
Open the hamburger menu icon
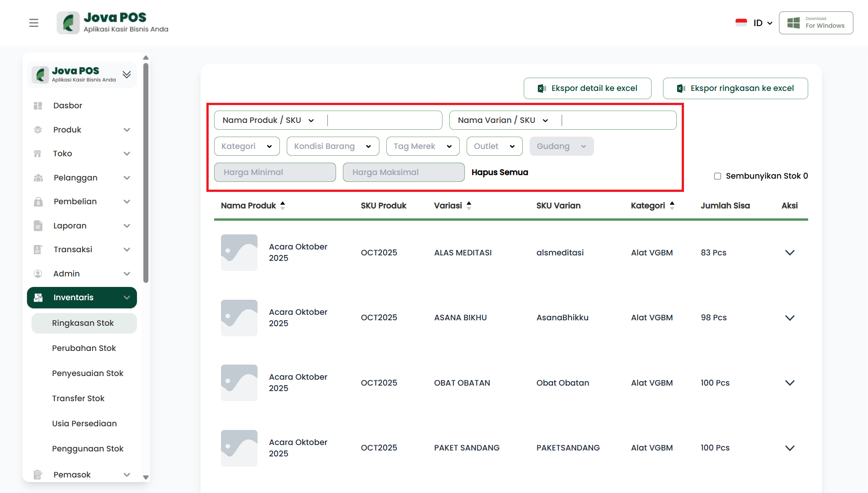pyautogui.click(x=34, y=23)
